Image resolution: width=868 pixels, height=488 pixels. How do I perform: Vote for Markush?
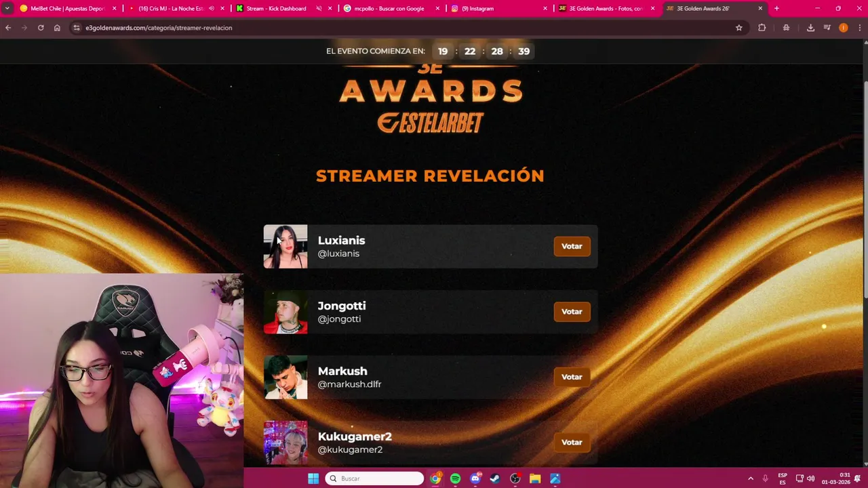coord(572,377)
